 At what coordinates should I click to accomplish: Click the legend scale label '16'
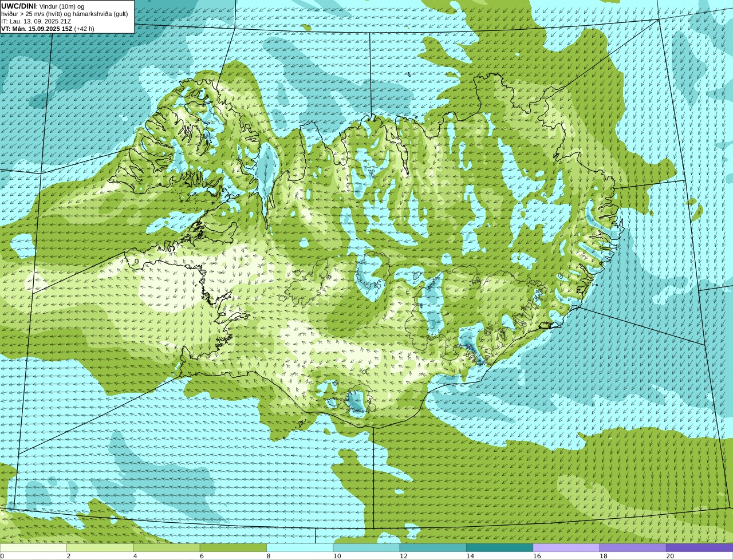[537, 556]
